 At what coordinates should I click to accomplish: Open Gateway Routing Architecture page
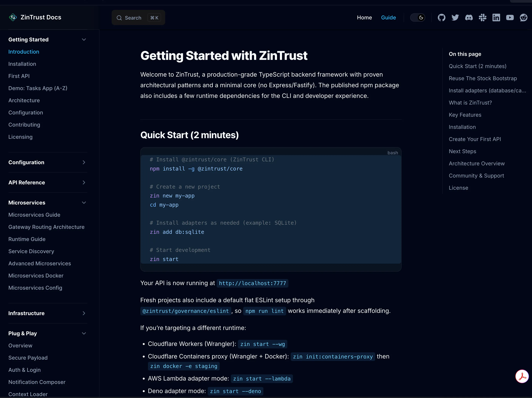click(46, 227)
